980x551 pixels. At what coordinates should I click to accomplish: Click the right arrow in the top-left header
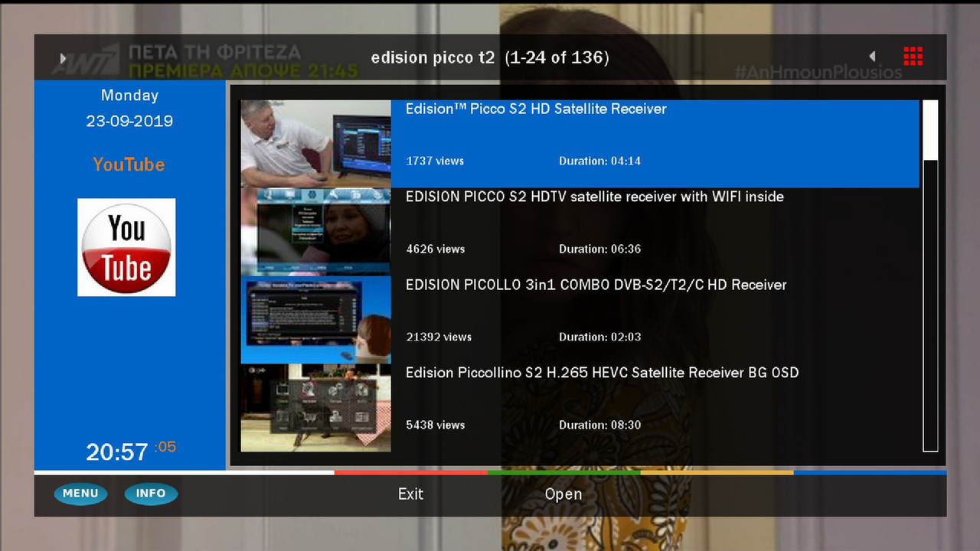click(x=64, y=58)
